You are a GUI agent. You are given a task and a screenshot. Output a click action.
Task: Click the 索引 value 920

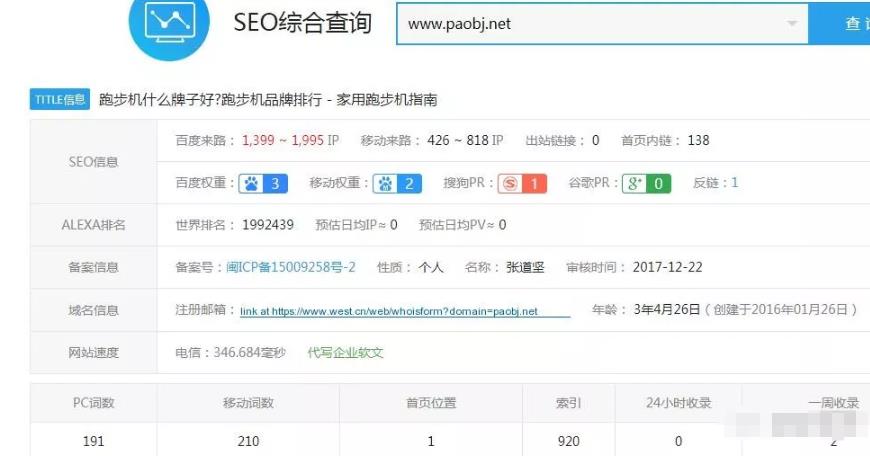[x=568, y=442]
